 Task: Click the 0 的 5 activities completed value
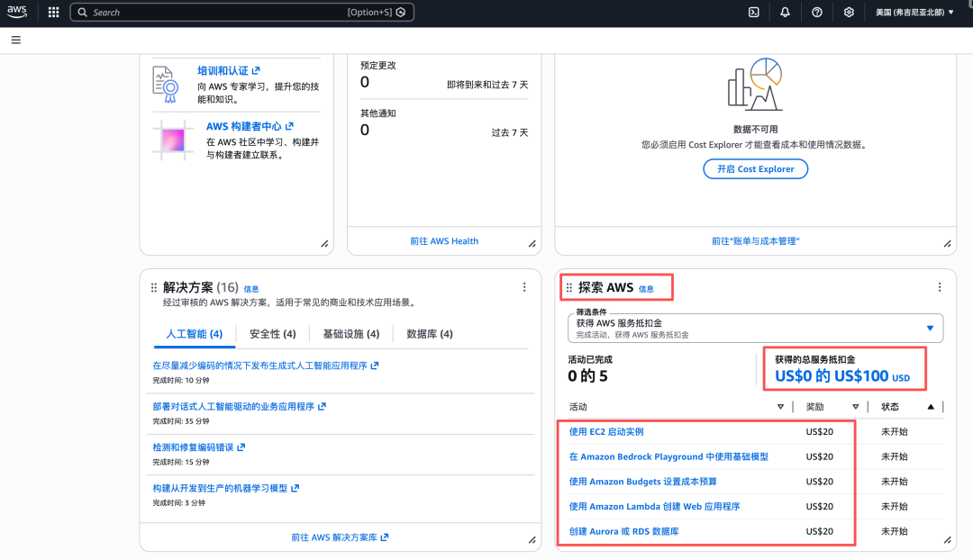587,375
